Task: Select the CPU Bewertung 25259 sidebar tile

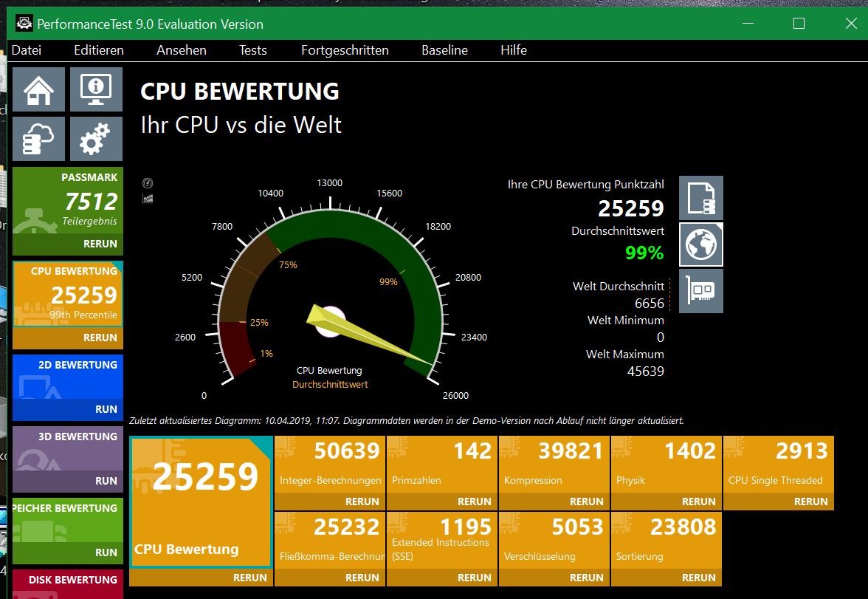Action: coord(68,294)
